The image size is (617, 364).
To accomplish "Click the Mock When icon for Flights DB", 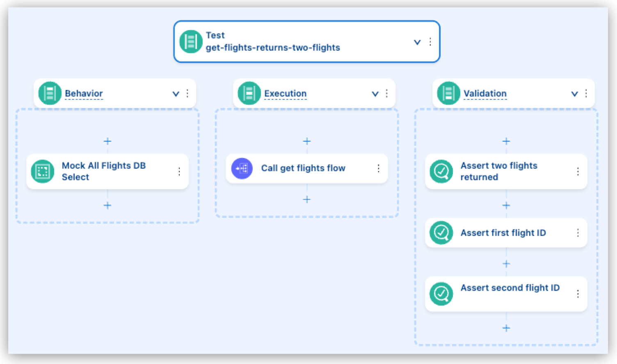I will click(43, 171).
